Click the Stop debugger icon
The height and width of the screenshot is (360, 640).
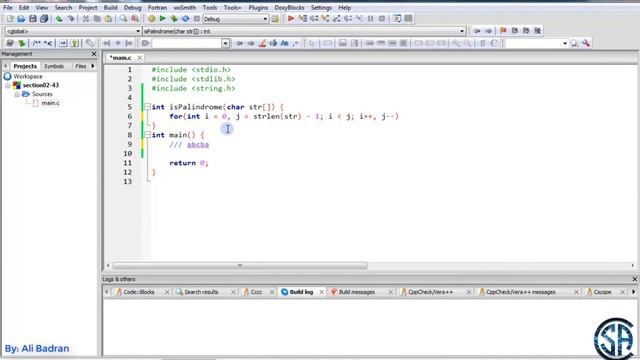pyautogui.click(x=382, y=19)
